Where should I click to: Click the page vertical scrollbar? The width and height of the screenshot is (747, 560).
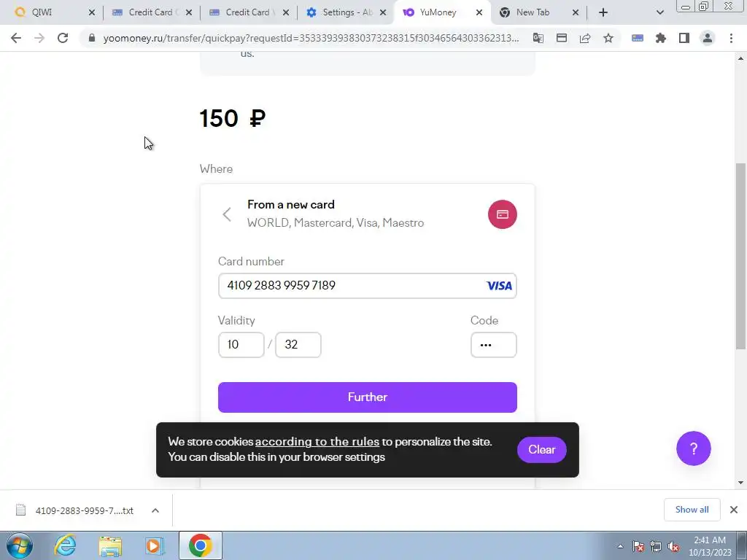coord(740,256)
